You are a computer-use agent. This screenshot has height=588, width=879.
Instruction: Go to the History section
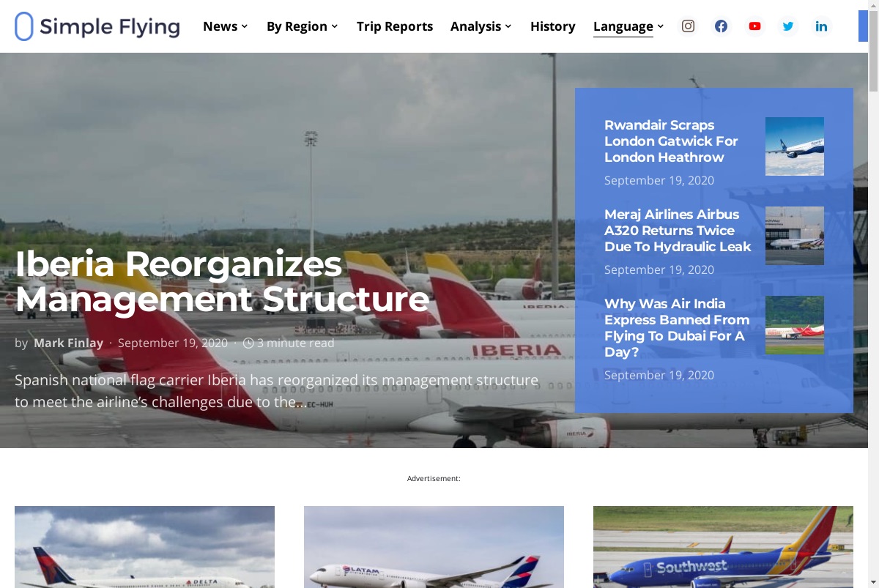tap(553, 26)
